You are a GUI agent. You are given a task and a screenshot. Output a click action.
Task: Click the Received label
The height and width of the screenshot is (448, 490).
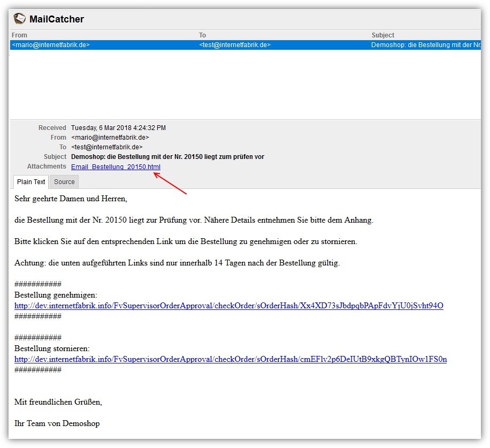(x=52, y=128)
